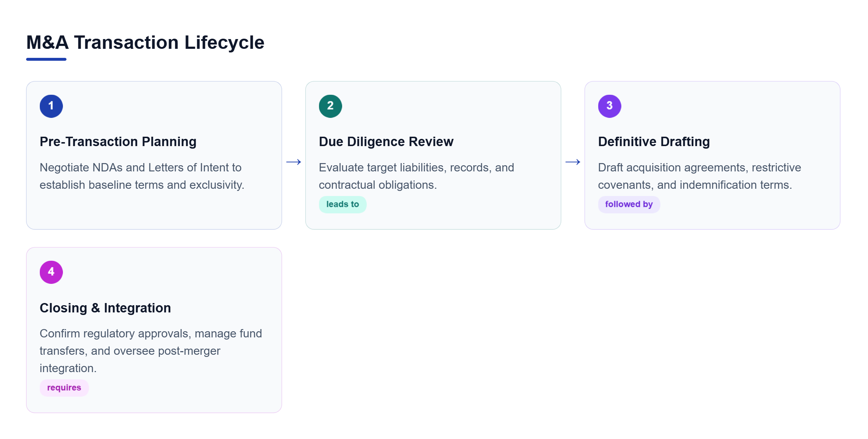Click the arrow before Definitive Drafting card
Screen dimensions: 868x439
coord(573,162)
